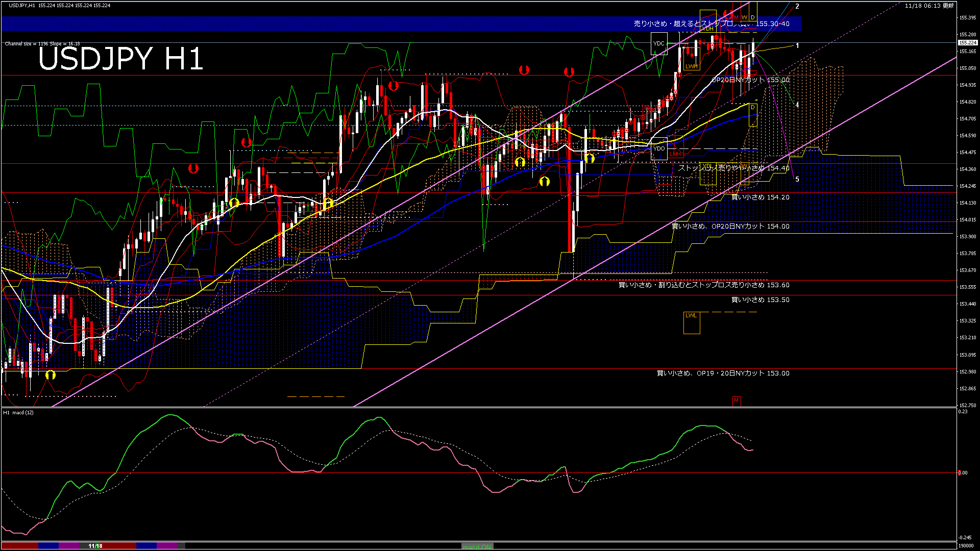Click the current price tag 155.224
This screenshot has height=551, width=980.
click(967, 43)
